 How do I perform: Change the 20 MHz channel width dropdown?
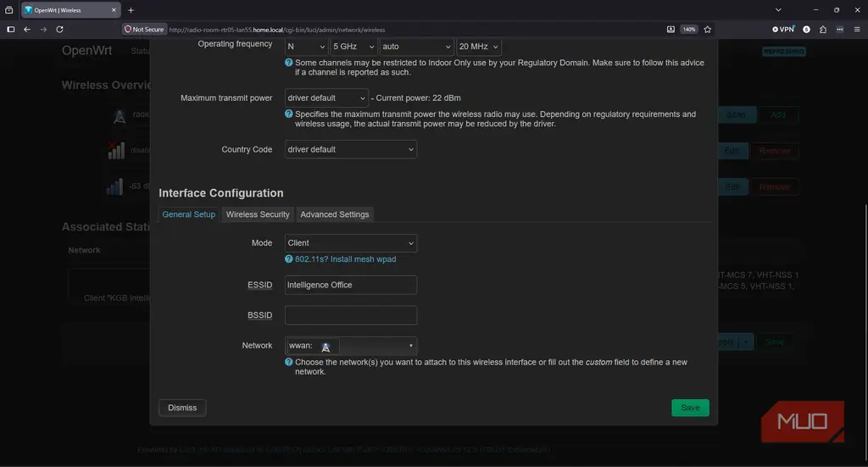click(478, 47)
